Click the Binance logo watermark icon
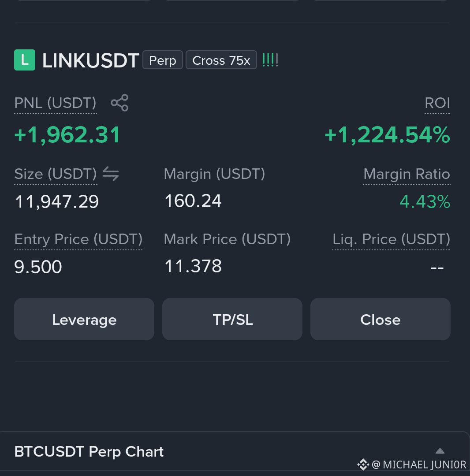 coord(363,465)
